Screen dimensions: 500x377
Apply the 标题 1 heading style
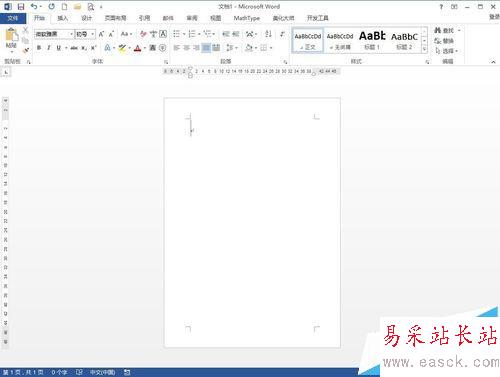point(372,40)
